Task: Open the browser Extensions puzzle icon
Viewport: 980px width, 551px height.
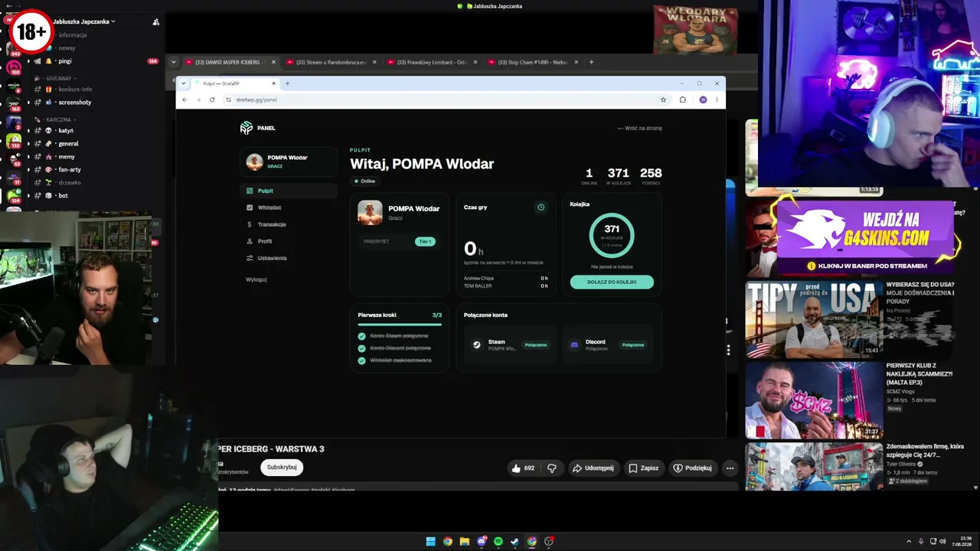Action: point(683,99)
